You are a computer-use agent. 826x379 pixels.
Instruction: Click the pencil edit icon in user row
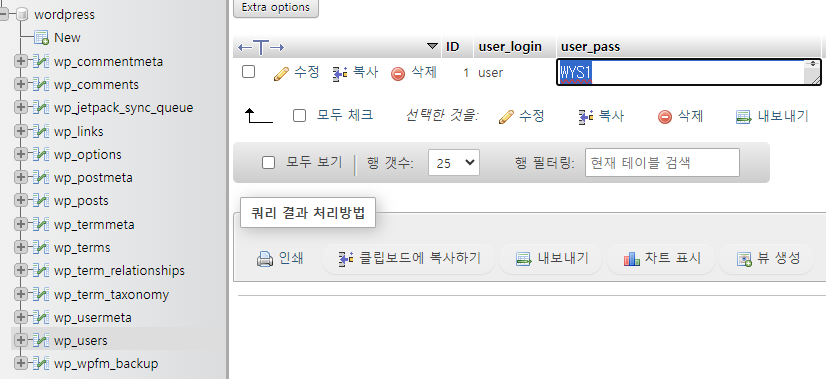[281, 74]
